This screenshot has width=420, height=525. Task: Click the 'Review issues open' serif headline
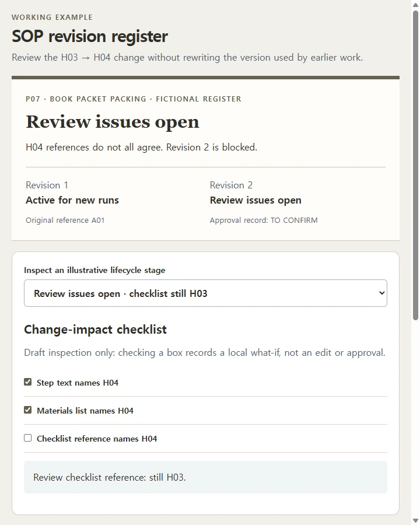113,122
